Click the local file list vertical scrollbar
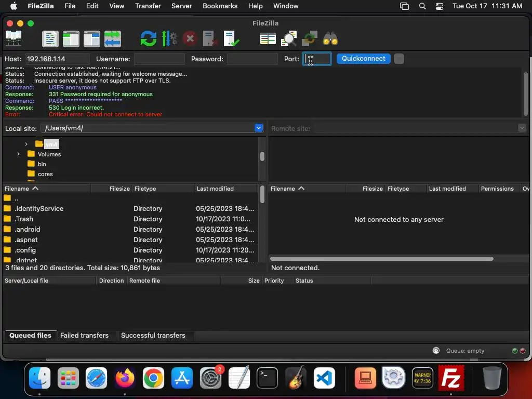Image resolution: width=532 pixels, height=399 pixels. (x=262, y=195)
